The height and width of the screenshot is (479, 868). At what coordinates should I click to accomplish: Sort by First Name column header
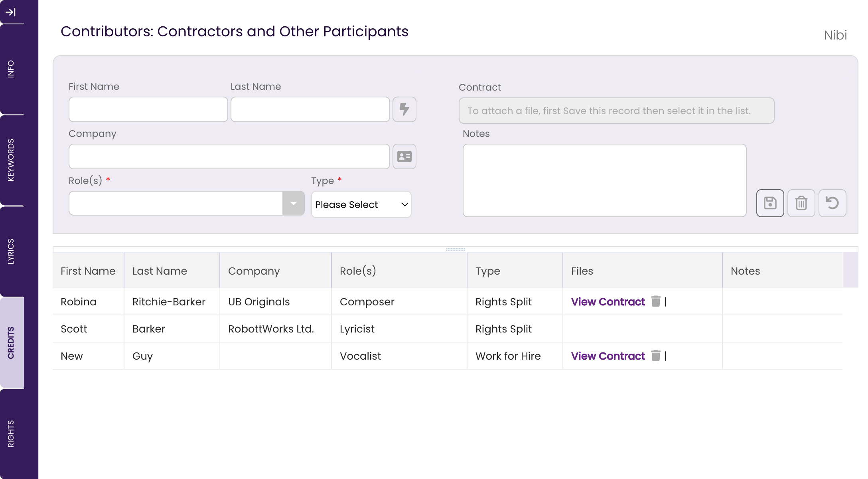pos(88,271)
